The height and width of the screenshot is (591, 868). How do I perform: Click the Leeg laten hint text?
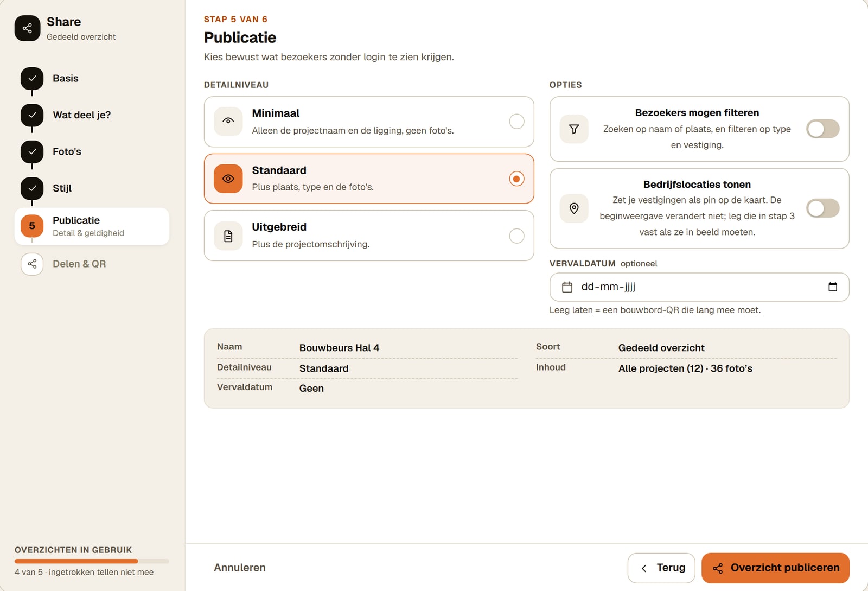point(655,310)
